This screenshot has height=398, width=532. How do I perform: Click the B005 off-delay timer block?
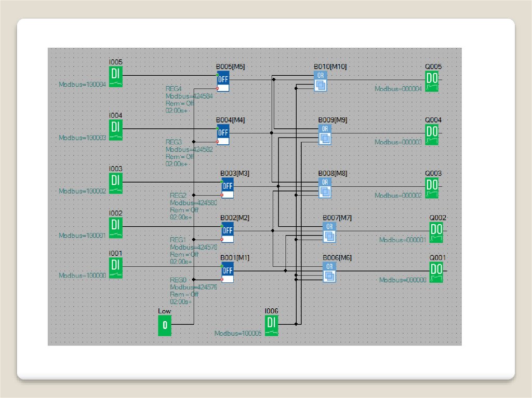[x=223, y=81]
